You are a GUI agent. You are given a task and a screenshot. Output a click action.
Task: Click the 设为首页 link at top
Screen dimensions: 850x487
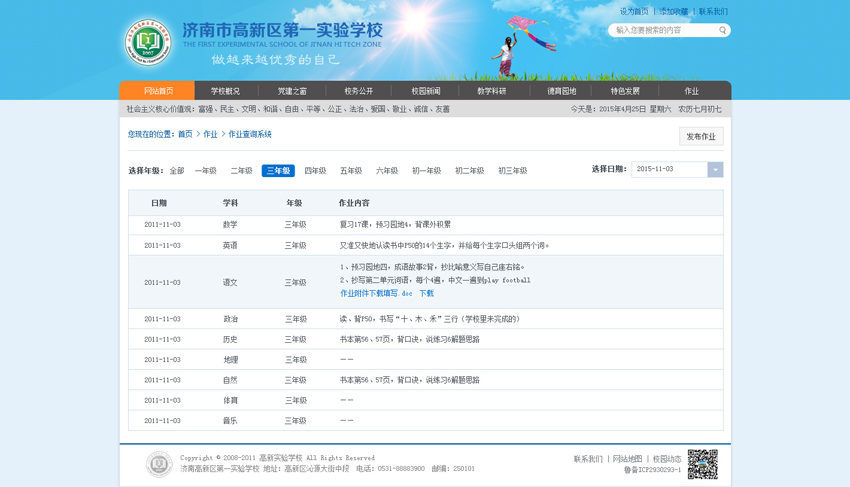point(634,12)
